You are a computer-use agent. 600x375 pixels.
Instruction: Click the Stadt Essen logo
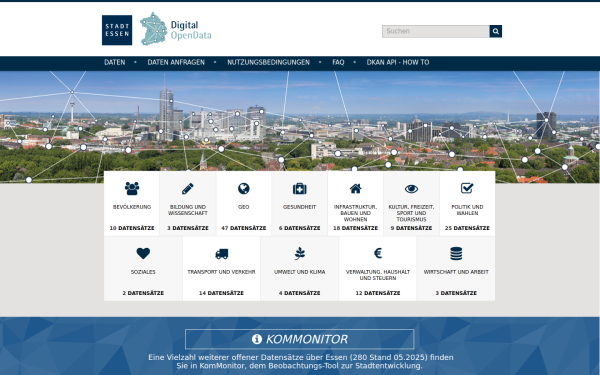117,30
